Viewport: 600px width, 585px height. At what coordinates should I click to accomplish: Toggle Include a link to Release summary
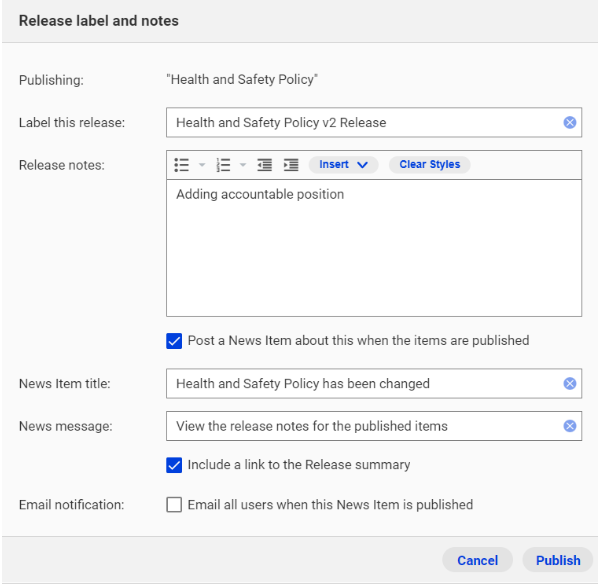pos(174,465)
